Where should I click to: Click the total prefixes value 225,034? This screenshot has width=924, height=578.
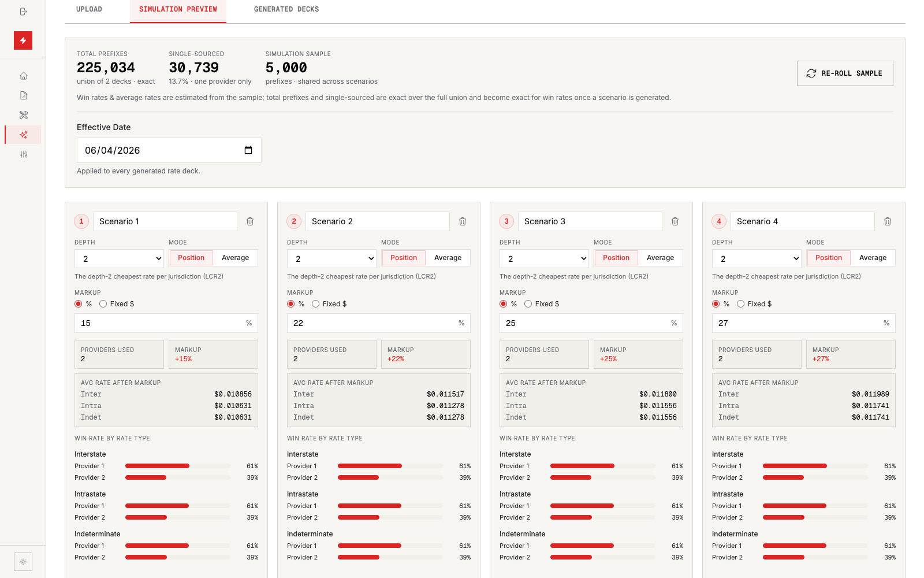pyautogui.click(x=106, y=68)
